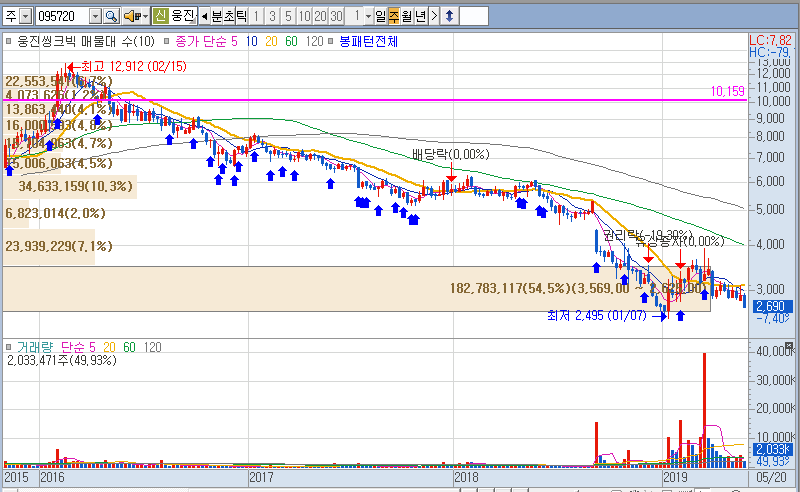Click the 2018 label on time axis
Screen dimensions: 800x492
coord(466,477)
